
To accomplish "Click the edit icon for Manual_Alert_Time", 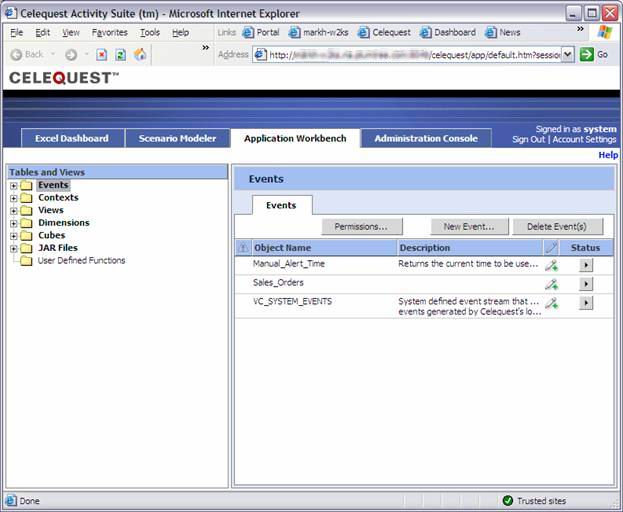I will coord(551,265).
